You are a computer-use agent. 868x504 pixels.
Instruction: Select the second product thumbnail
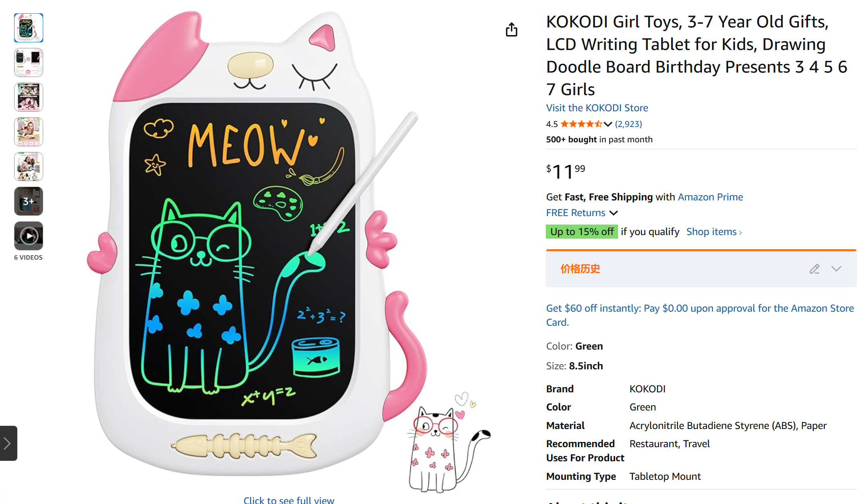coord(29,62)
